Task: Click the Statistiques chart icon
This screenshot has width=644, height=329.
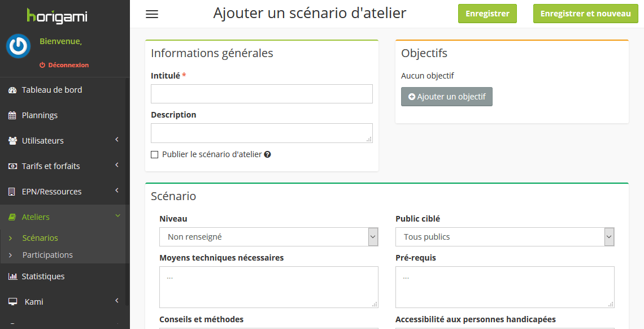Action: coord(12,276)
